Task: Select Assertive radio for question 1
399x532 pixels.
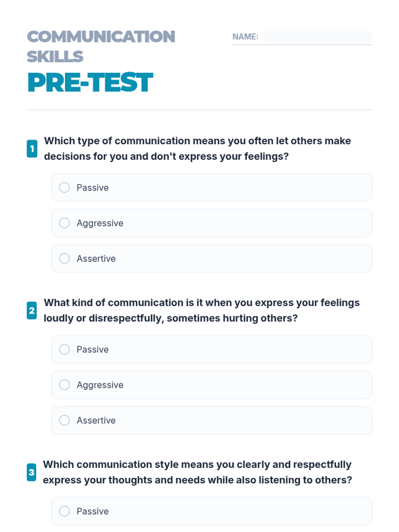Action: (65, 258)
